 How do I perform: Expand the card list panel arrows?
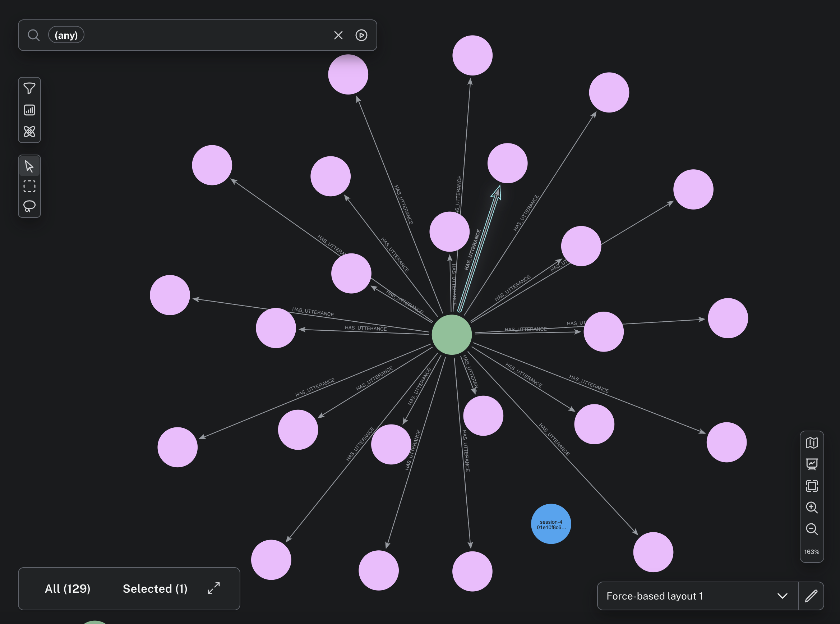pos(214,588)
